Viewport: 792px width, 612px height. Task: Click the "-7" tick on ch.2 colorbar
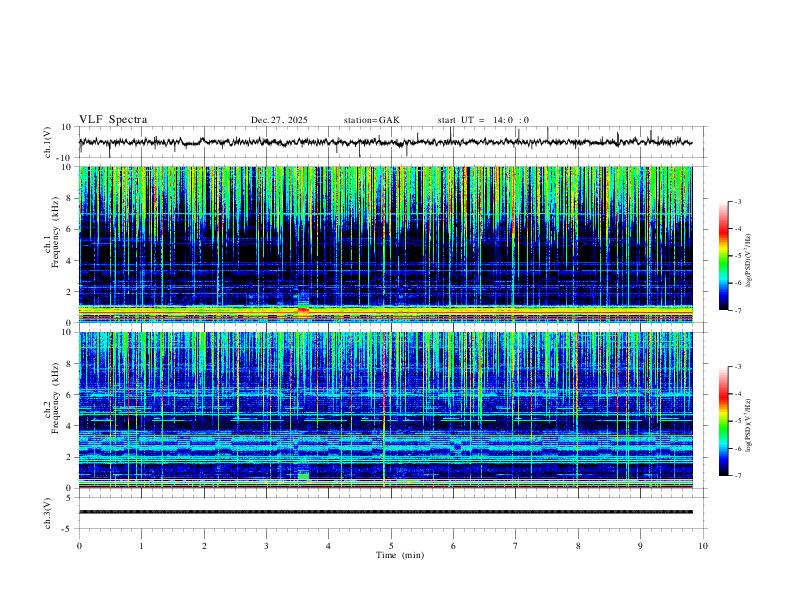(738, 476)
